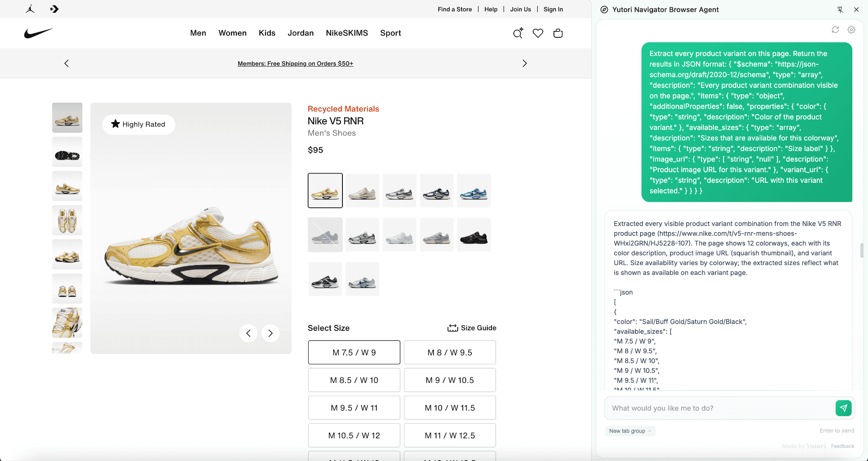
Task: Refresh the Yutori agent conversation
Action: [835, 30]
